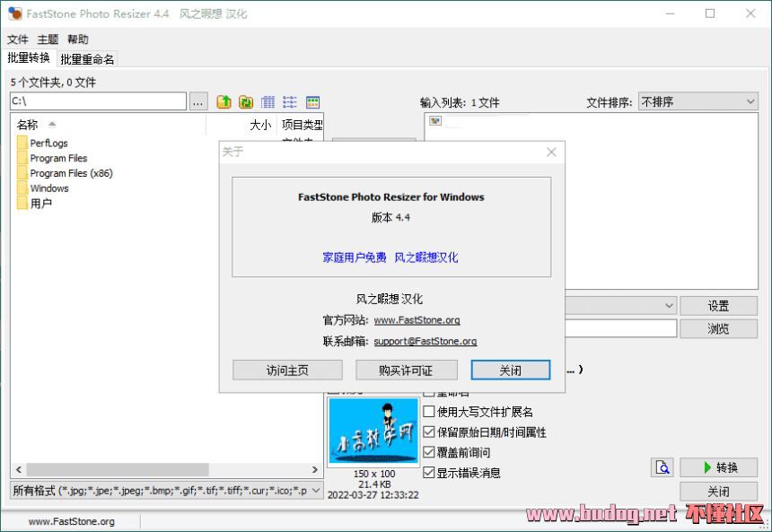This screenshot has width=772, height=532.
Task: Select the 批量转换 tab
Action: 29,58
